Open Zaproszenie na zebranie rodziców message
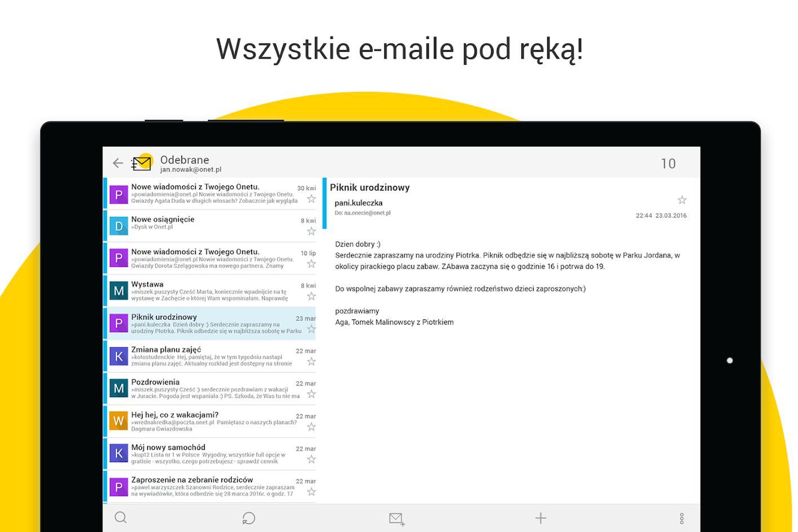798x532 pixels. point(210,486)
